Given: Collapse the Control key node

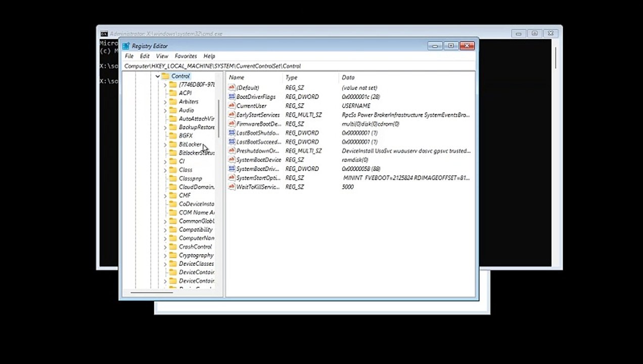Looking at the screenshot, I should [158, 76].
